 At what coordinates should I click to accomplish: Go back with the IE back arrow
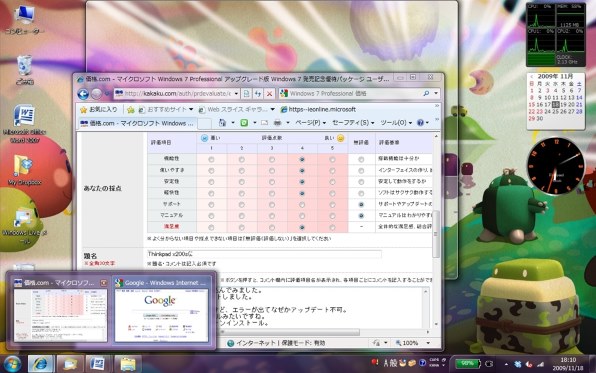click(83, 94)
